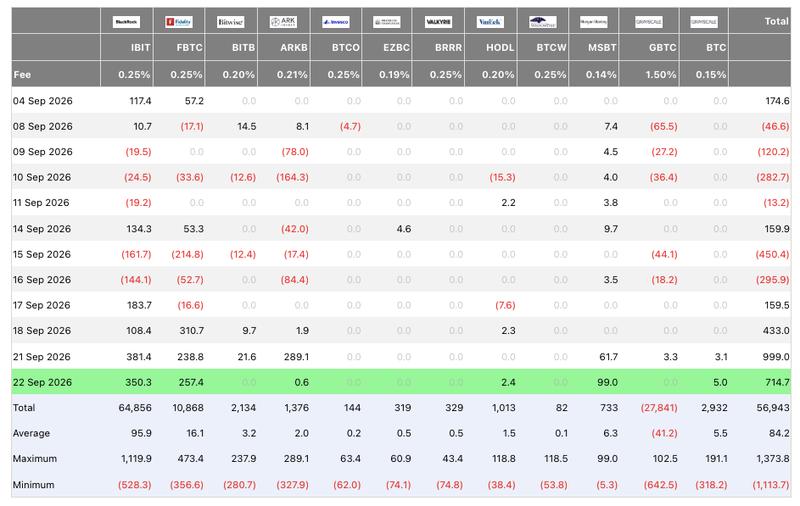Click the highlighted 22 Sep 2026 date
The image size is (800, 506).
click(x=42, y=383)
